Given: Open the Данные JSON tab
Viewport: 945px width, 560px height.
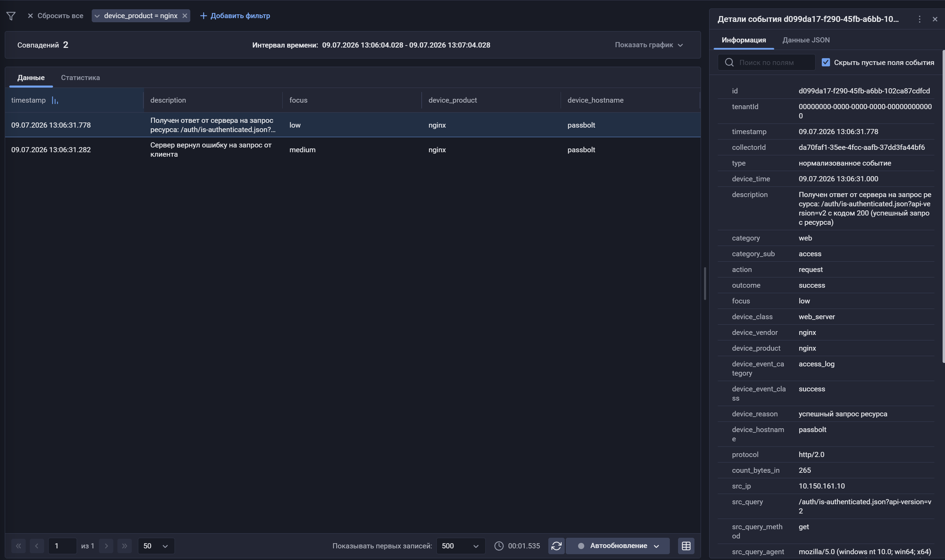Looking at the screenshot, I should [806, 40].
